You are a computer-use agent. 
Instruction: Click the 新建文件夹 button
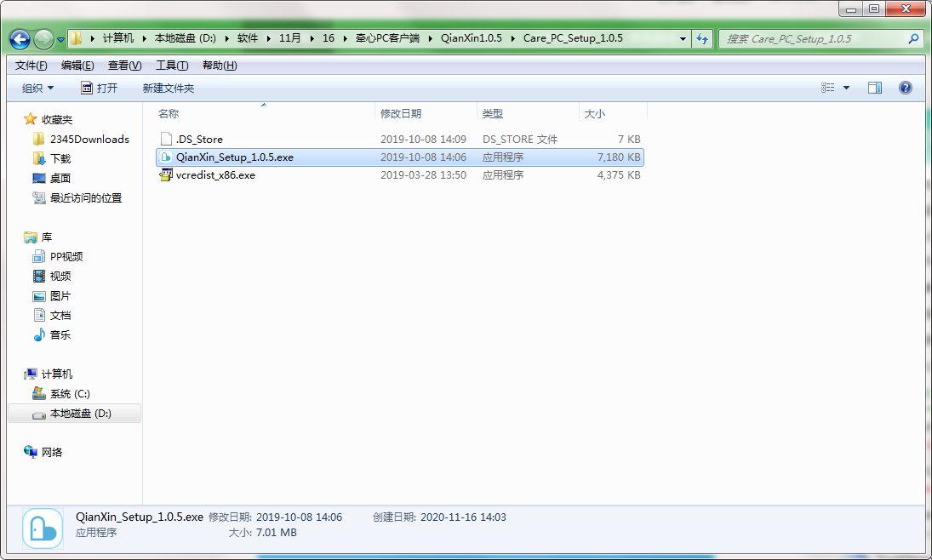(169, 88)
